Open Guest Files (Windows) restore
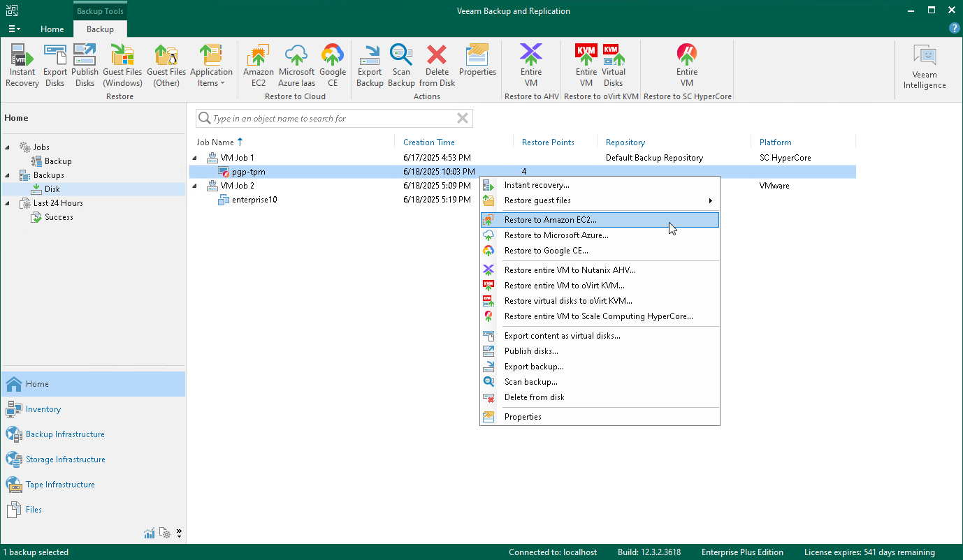This screenshot has height=560, width=963. click(122, 65)
